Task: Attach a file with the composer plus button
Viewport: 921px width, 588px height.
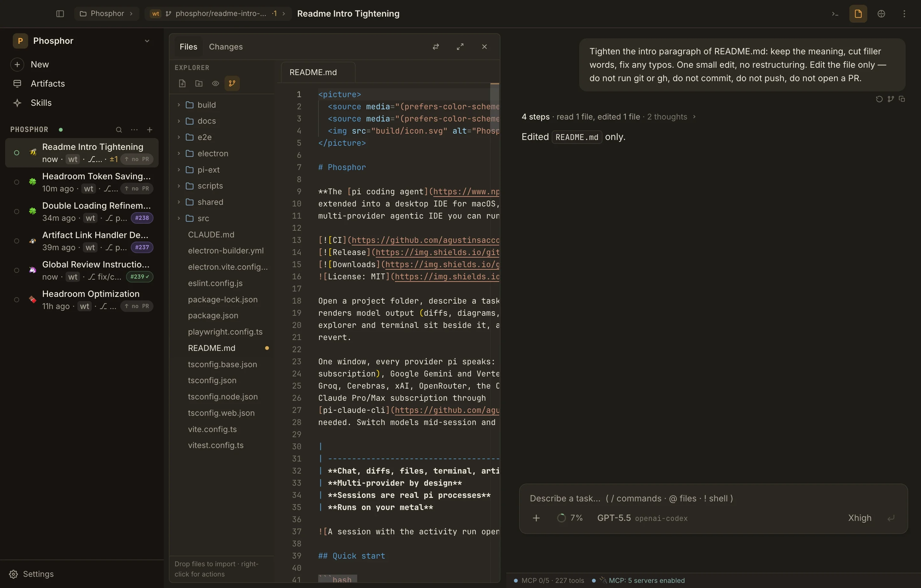Action: click(x=536, y=518)
